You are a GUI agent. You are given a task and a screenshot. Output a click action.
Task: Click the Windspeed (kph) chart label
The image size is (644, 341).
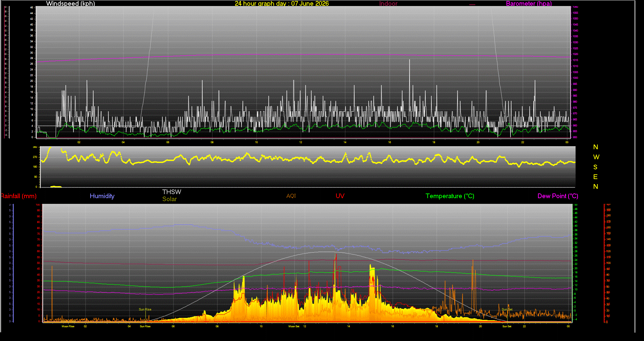click(x=70, y=3)
